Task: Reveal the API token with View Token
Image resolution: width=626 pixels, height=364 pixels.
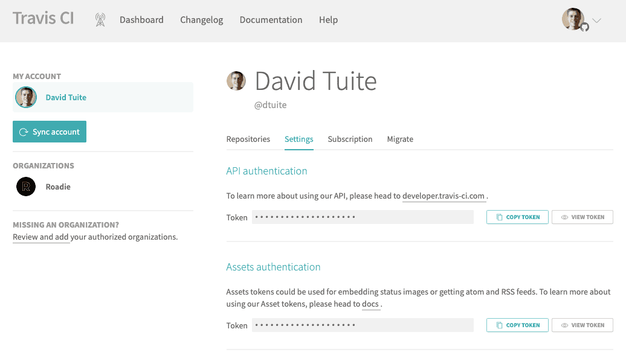Action: [x=582, y=217]
